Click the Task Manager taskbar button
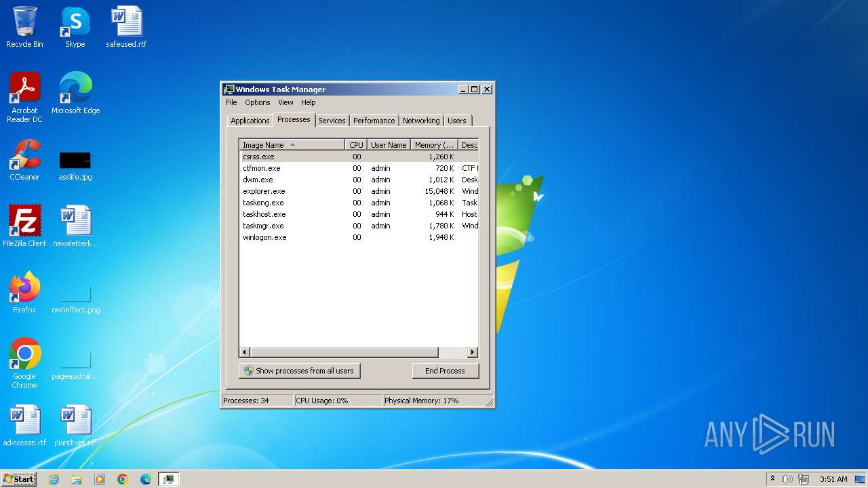The height and width of the screenshot is (488, 868). click(168, 479)
